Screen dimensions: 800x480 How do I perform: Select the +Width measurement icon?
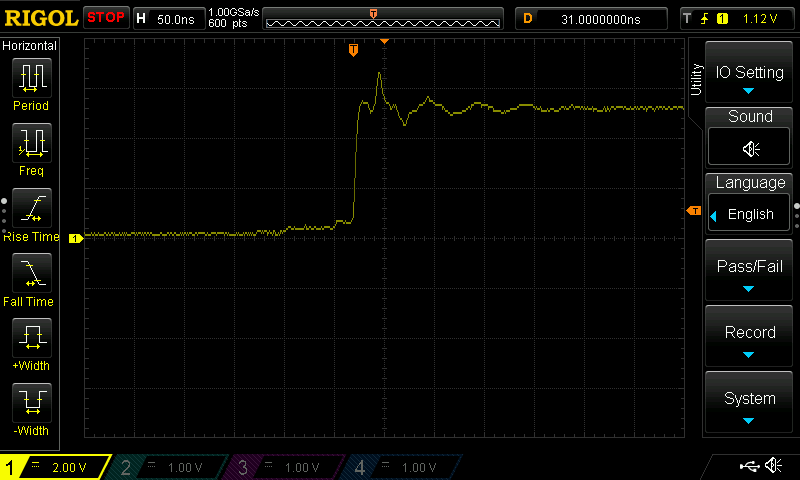click(x=31, y=340)
